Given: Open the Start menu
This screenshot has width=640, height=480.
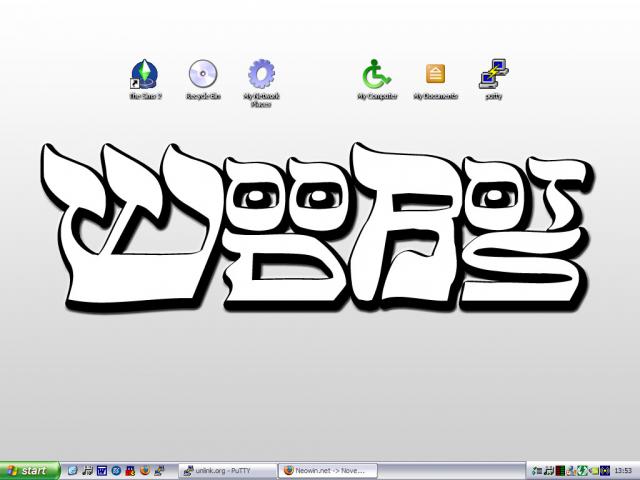Looking at the screenshot, I should point(30,471).
